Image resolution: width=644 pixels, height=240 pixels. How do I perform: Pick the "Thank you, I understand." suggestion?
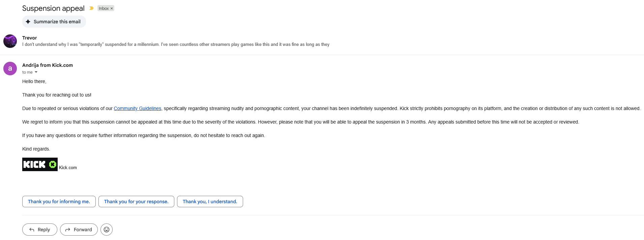click(210, 202)
